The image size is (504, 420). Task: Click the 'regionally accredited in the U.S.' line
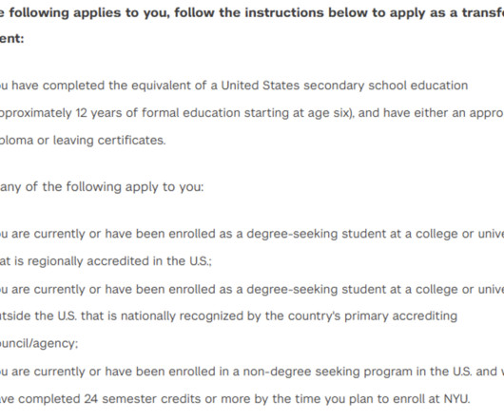[106, 261]
